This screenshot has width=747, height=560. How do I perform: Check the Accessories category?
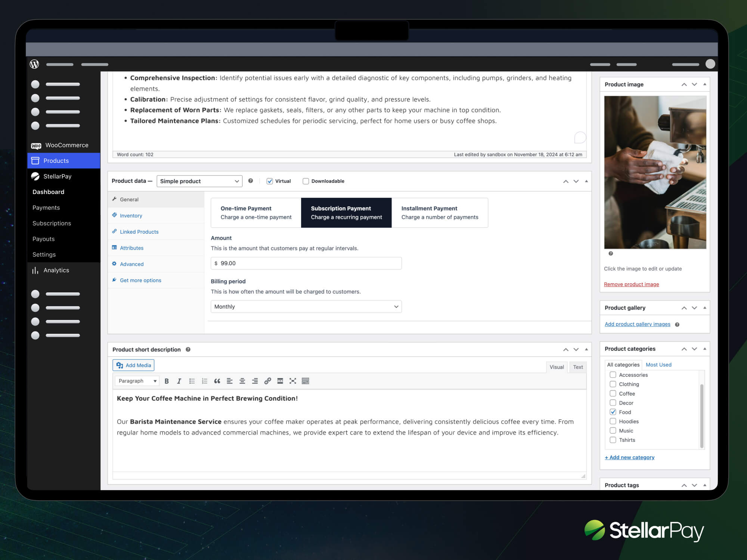click(613, 375)
